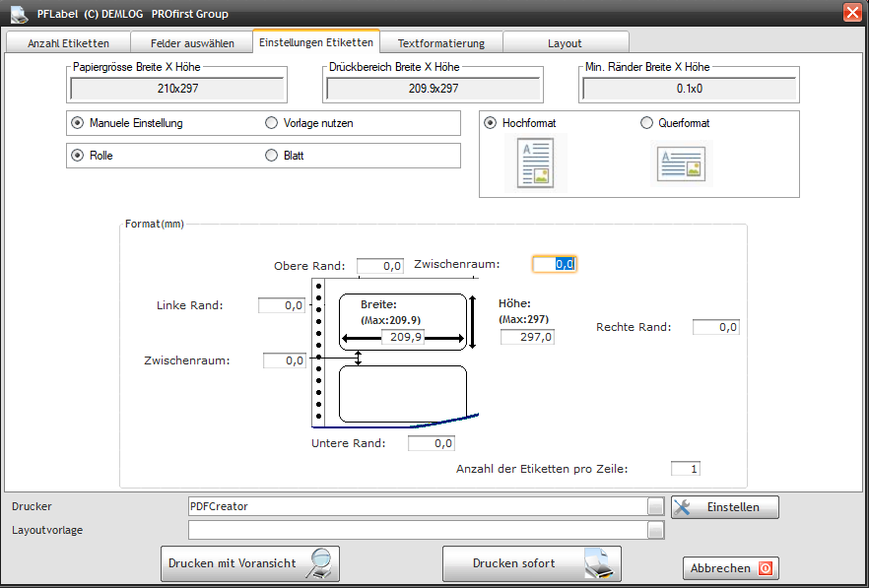Viewport: 869px width, 588px height.
Task: Click the Drucken sofort button
Action: coord(531,564)
